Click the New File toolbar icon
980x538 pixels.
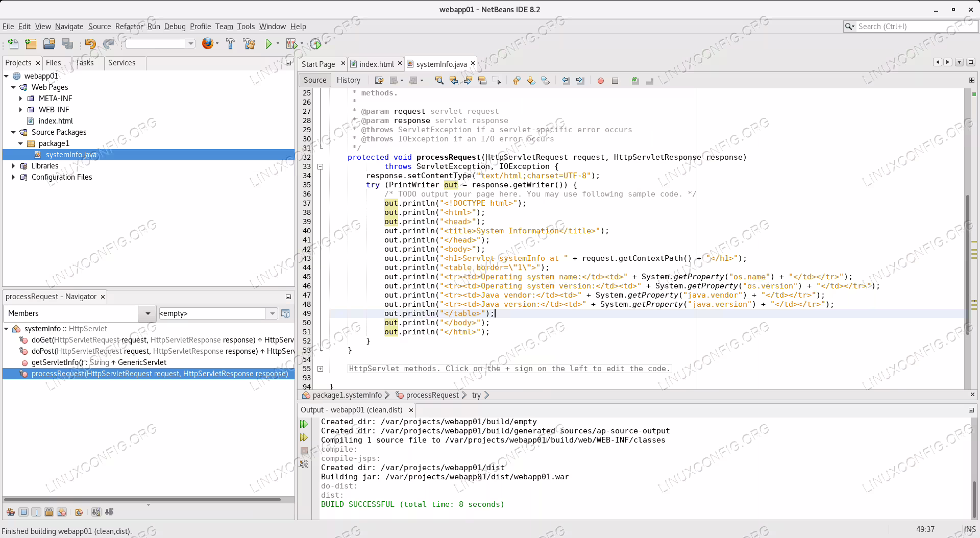(13, 44)
